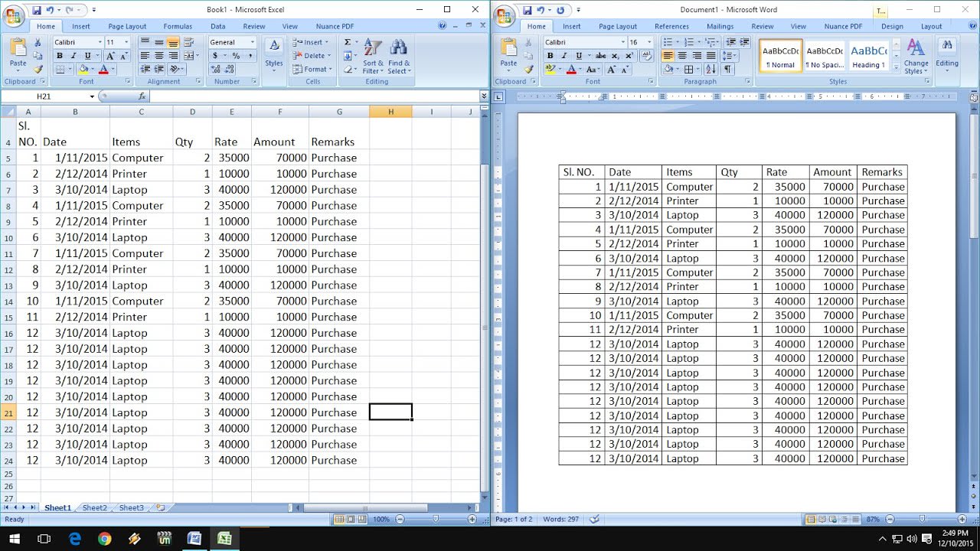
Task: Click the insert function fx icon
Action: (142, 96)
